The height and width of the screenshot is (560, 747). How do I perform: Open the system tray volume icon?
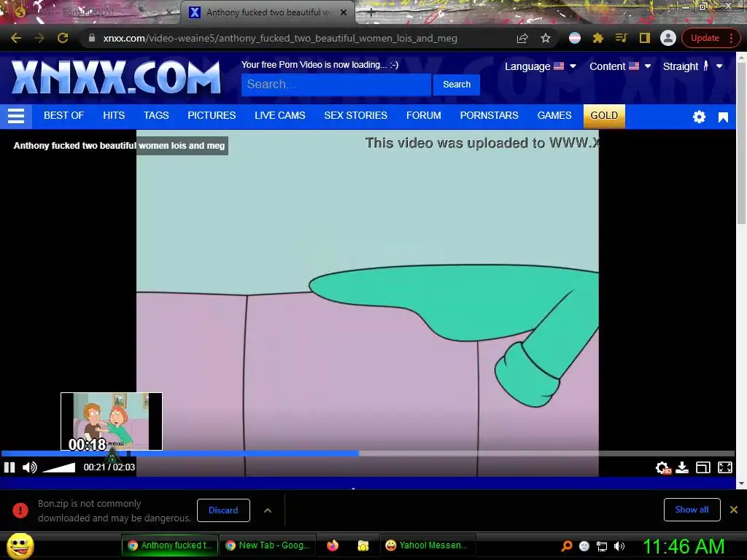tap(619, 546)
